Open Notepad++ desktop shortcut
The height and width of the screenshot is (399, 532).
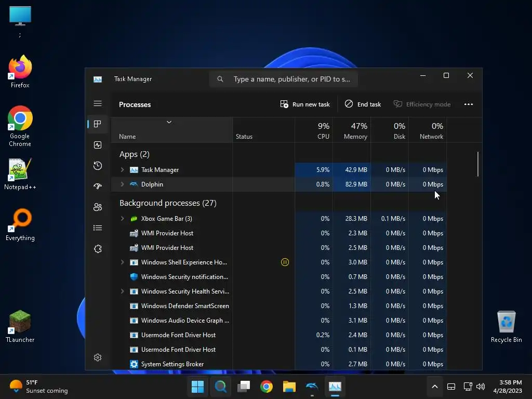[20, 174]
